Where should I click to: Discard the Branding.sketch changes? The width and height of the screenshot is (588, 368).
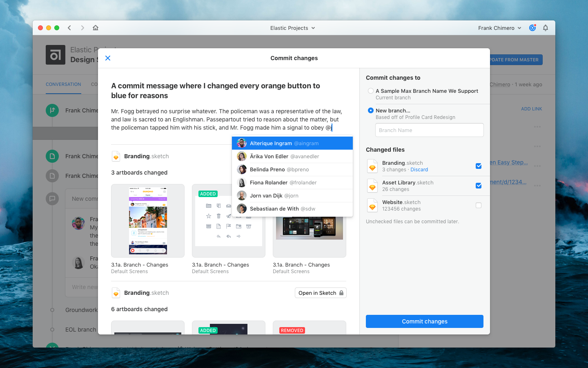[419, 170]
